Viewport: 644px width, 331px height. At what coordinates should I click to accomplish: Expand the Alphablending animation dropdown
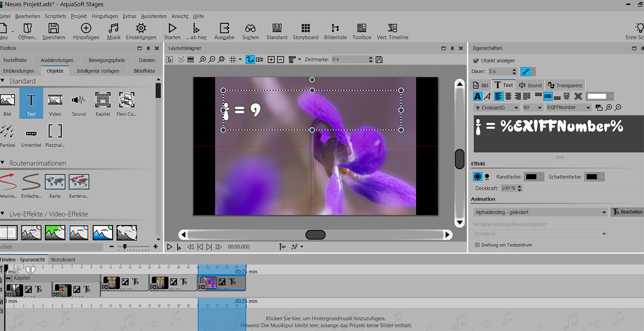[540, 212]
